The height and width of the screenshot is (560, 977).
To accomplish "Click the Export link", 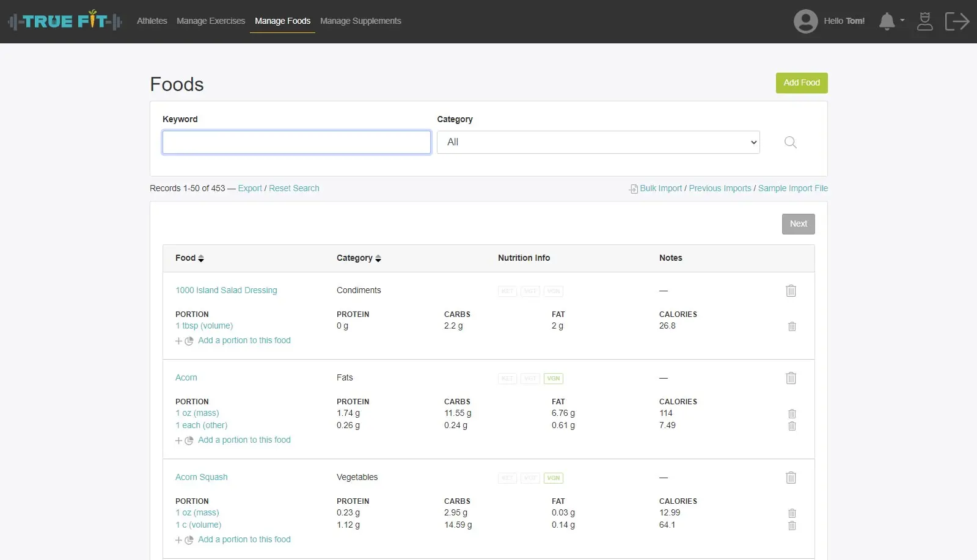I will click(250, 189).
